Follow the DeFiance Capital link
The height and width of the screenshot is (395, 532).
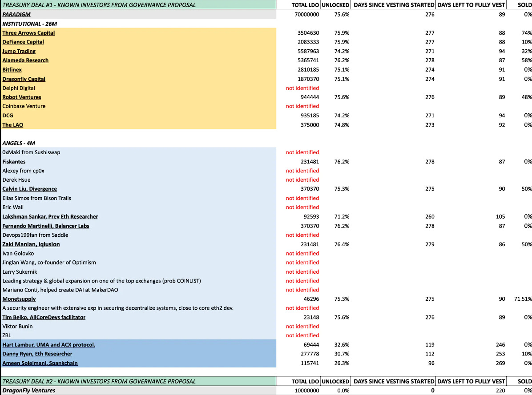tap(23, 42)
